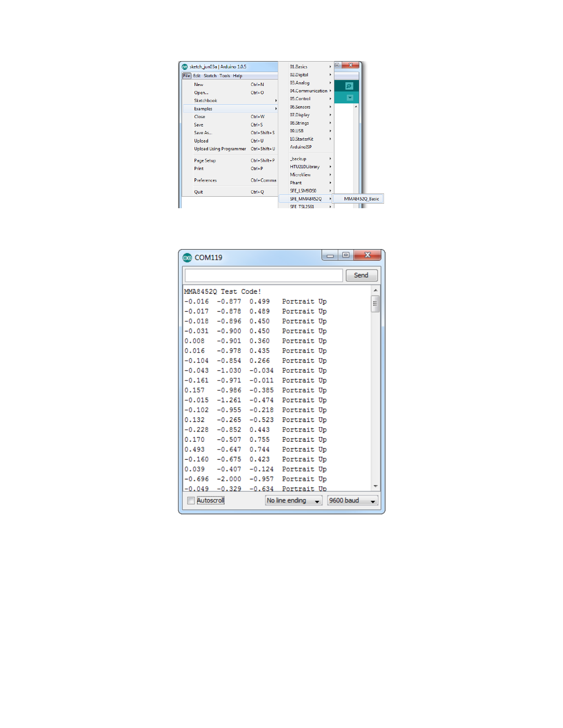Viewport: 563px width, 728px height.
Task: Click the serial monitor scroll down arrow
Action: [x=375, y=486]
